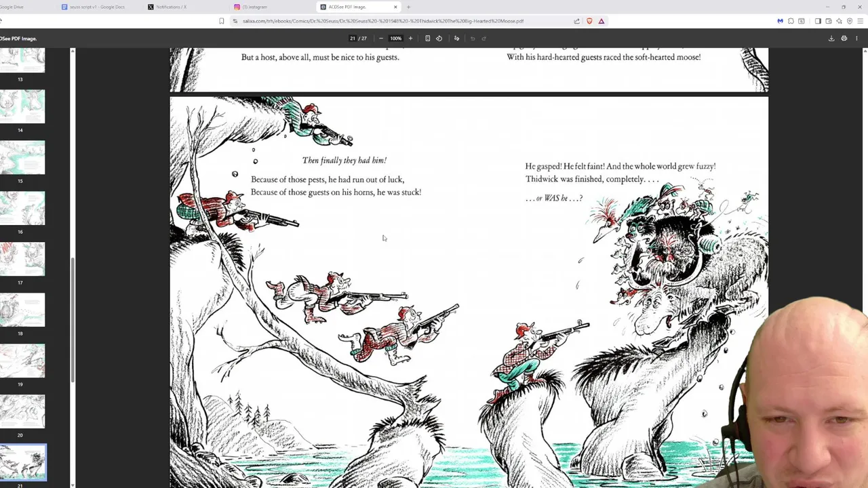Rotate the PDF page counterclockwise
The width and height of the screenshot is (868, 488).
pos(439,38)
